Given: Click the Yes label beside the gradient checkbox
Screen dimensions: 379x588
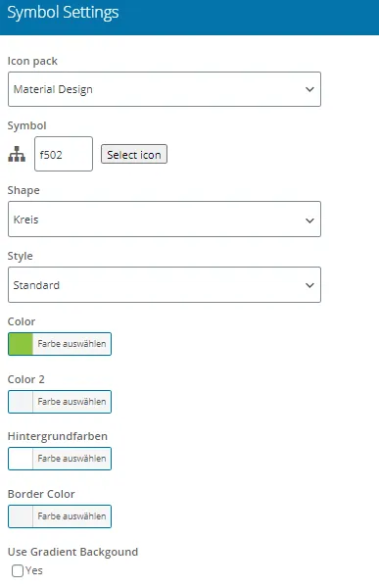Looking at the screenshot, I should [x=34, y=570].
